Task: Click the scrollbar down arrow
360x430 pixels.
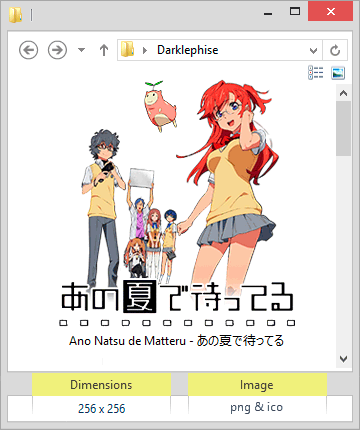Action: tap(344, 359)
